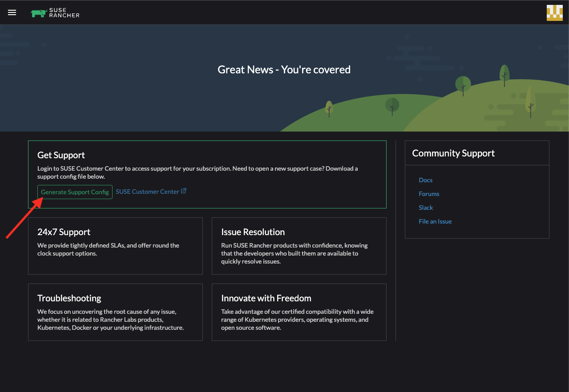Click the File an Issue link
Image resolution: width=569 pixels, height=392 pixels.
[x=435, y=221]
